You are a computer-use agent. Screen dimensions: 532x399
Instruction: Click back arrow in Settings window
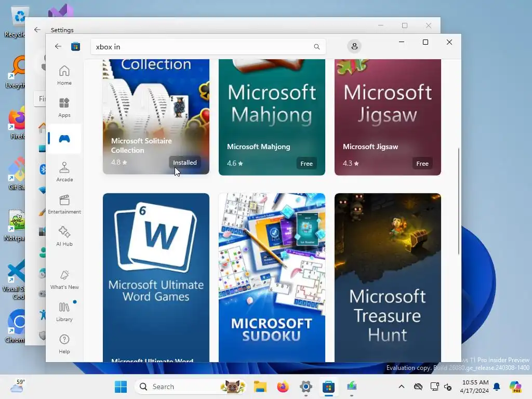pos(37,30)
